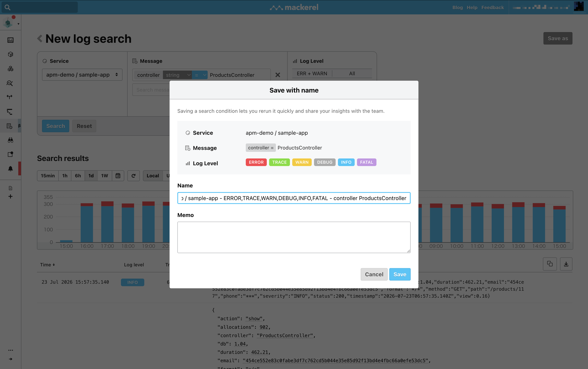Screen dimensions: 588x369
Task: Click the small document icon in sidebar
Action: pyautogui.click(x=10, y=188)
